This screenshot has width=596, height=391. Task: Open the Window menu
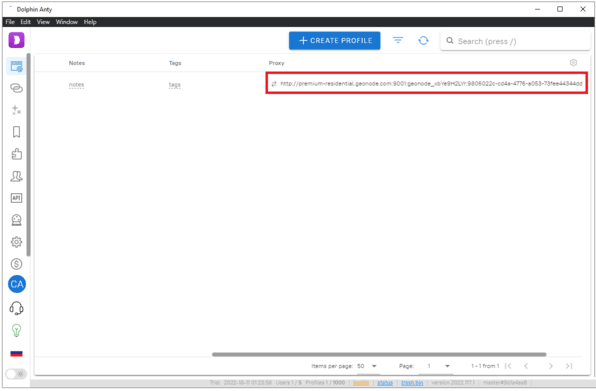click(67, 22)
